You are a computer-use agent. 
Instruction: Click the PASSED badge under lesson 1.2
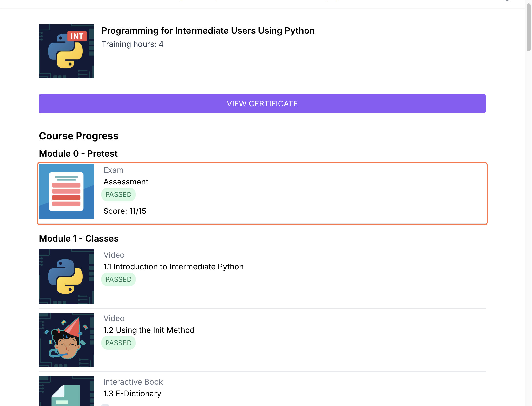[x=118, y=343]
